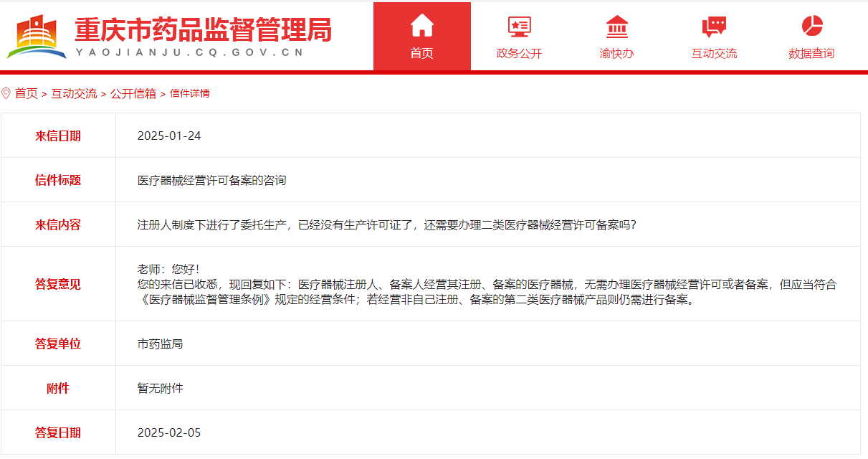This screenshot has width=868, height=459.
Task: Click the 政务公开 monitor icon
Action: pos(519,27)
